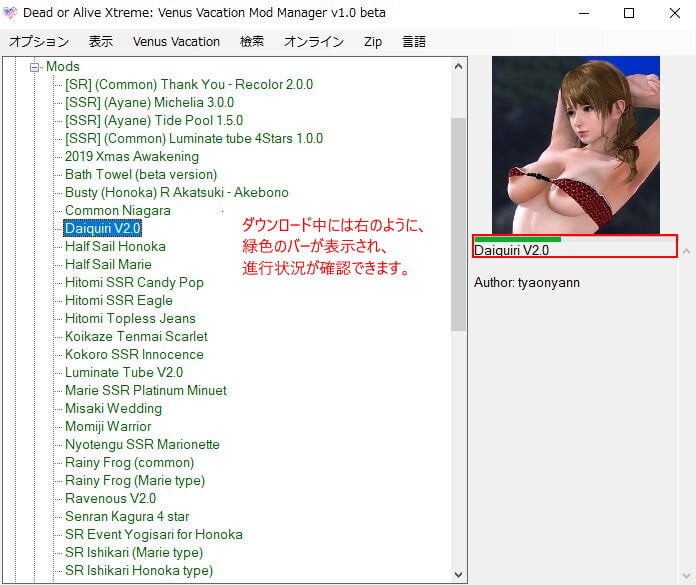
Task: Click the Mod Manager app icon in title bar
Action: tap(10, 13)
